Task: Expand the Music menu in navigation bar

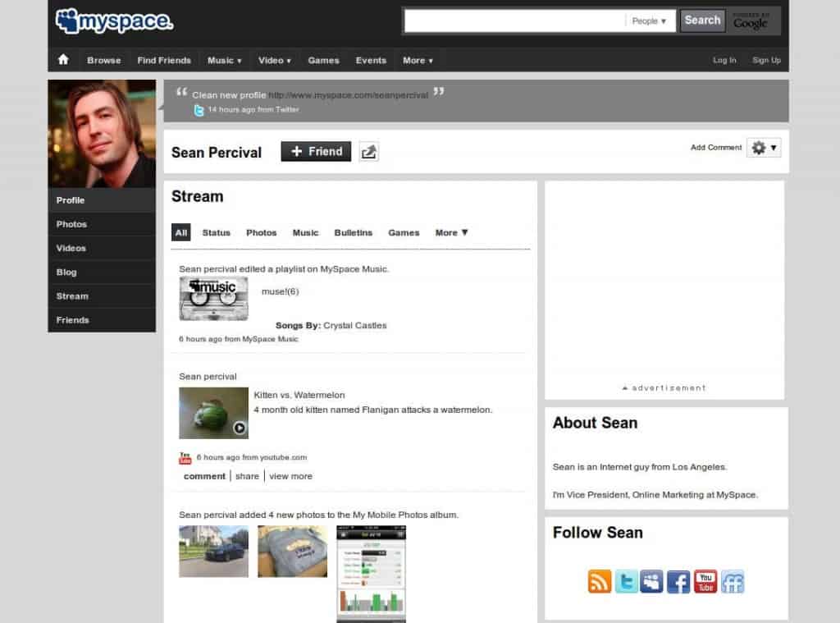Action: (224, 60)
